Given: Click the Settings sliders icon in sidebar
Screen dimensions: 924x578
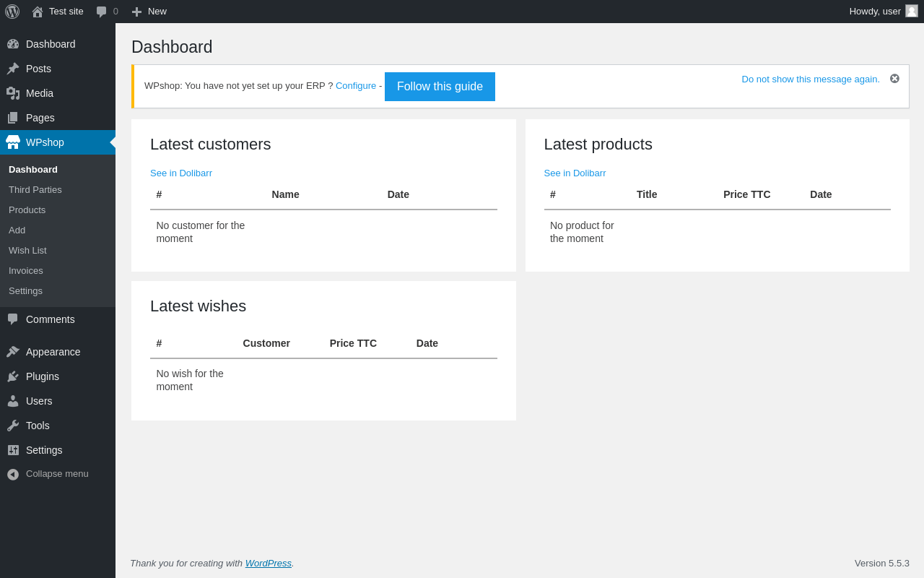Looking at the screenshot, I should [13, 450].
